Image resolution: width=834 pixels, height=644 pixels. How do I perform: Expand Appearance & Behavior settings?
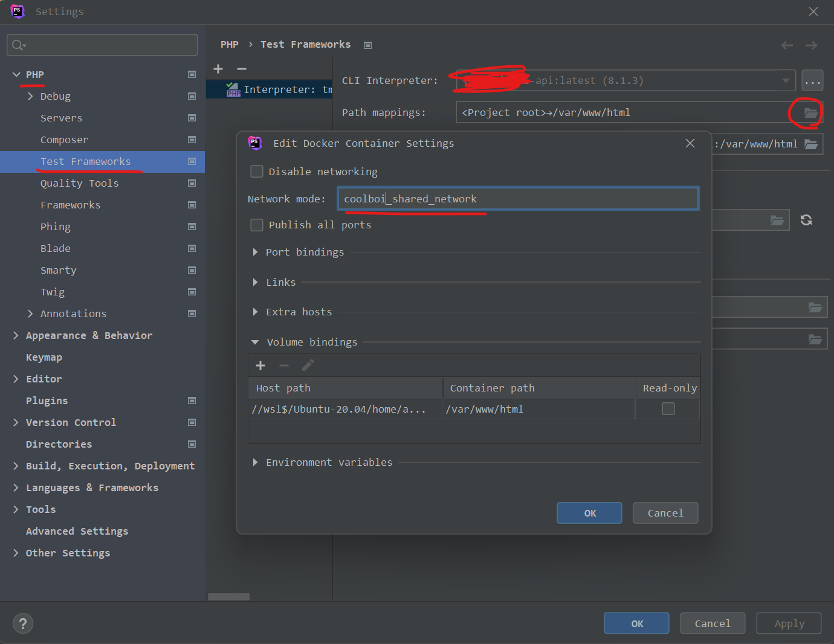pos(16,335)
